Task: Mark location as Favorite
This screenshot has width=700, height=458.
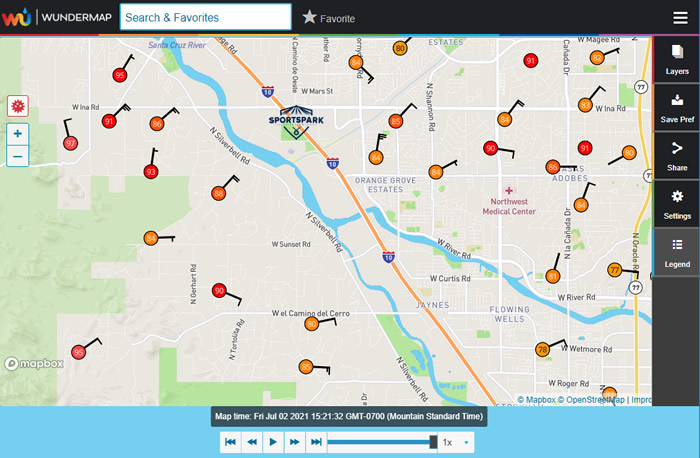Action: [329, 17]
